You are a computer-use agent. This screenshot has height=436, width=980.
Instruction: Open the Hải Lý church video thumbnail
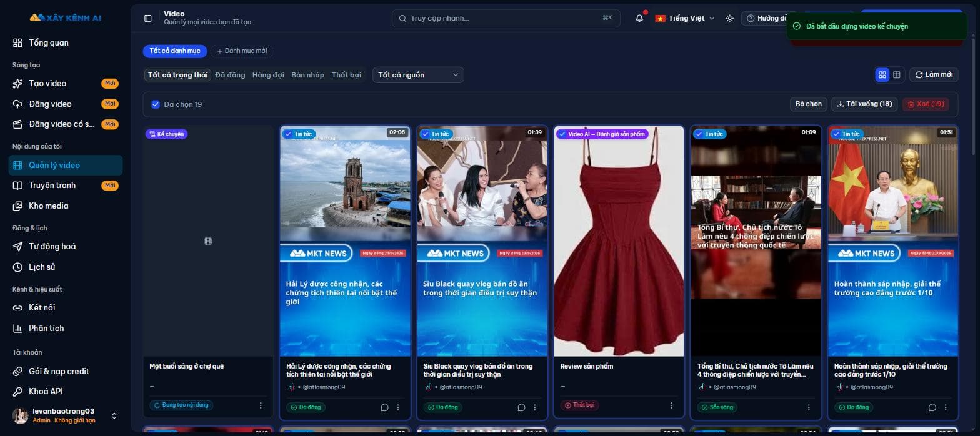coord(345,241)
